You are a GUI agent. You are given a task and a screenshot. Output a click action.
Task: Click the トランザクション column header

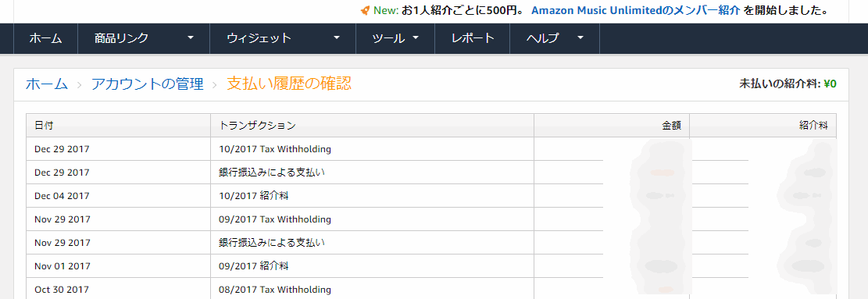[x=257, y=126]
